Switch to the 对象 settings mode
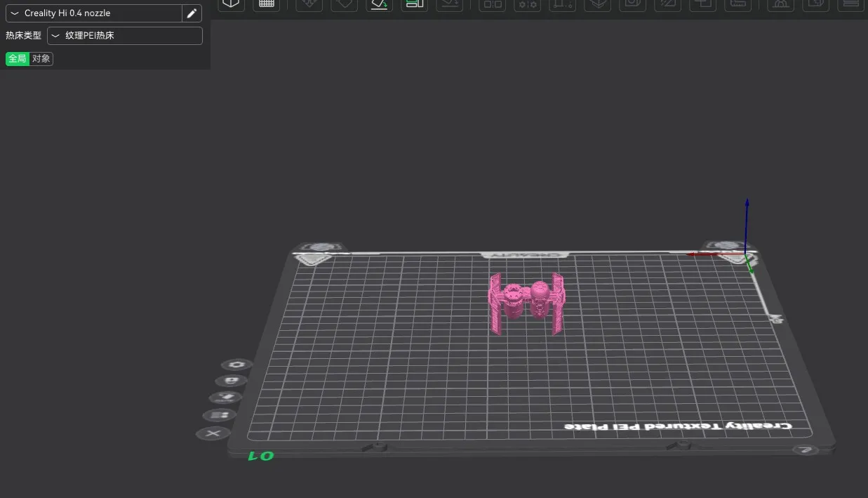 tap(41, 59)
